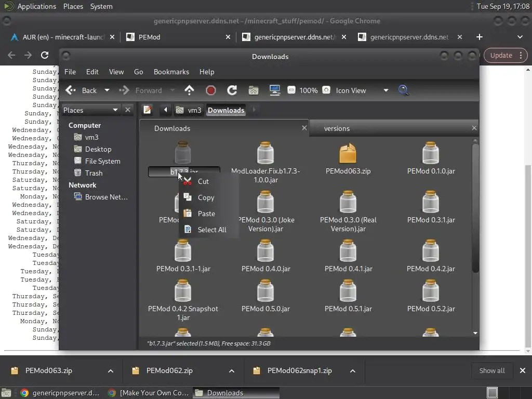Image resolution: width=532 pixels, height=399 pixels.
Task: Open File System in sidebar
Action: (x=102, y=161)
